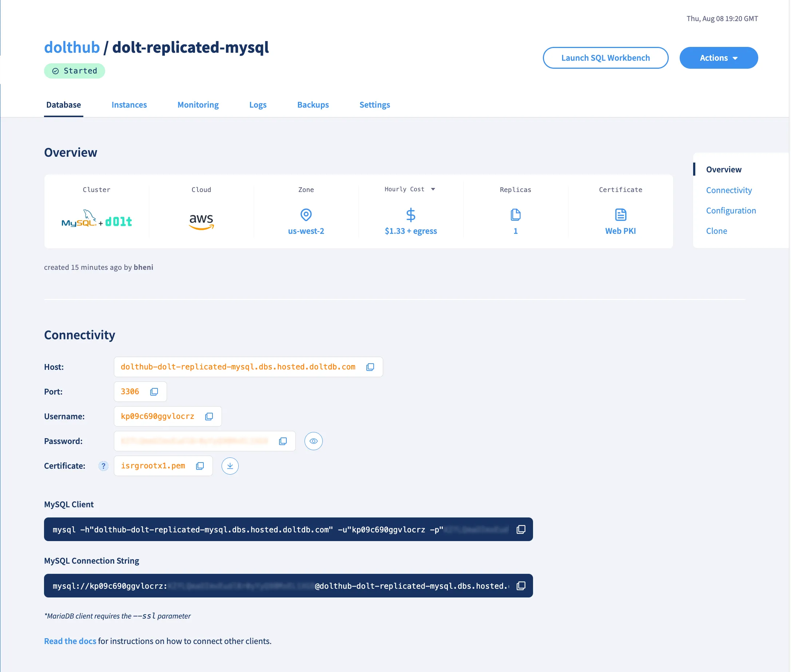The width and height of the screenshot is (791, 672).
Task: Click the dolthub organization link
Action: tap(72, 48)
